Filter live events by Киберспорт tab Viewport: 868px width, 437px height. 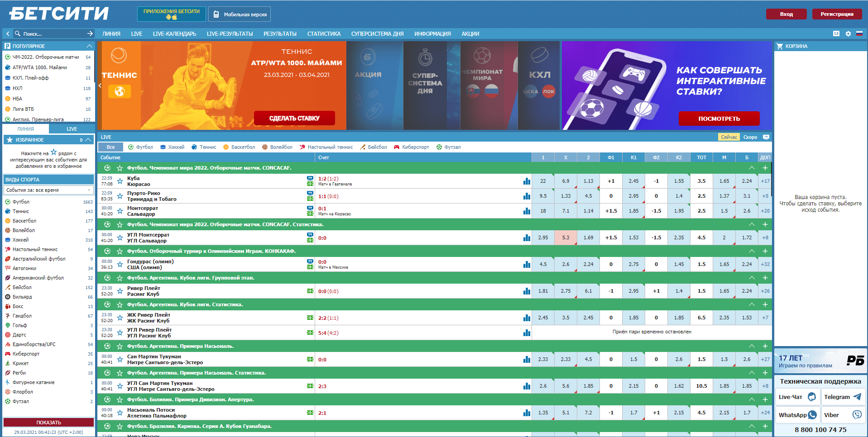pyautogui.click(x=412, y=147)
